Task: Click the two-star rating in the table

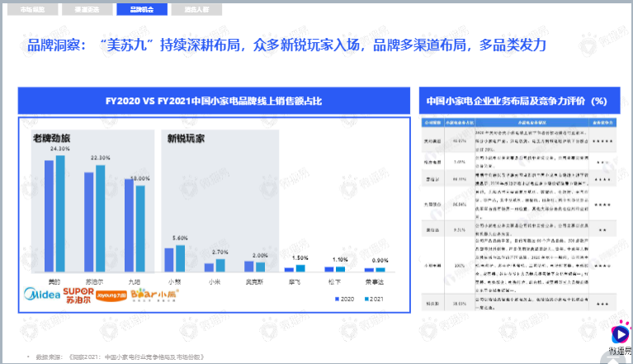Action: pyautogui.click(x=602, y=230)
